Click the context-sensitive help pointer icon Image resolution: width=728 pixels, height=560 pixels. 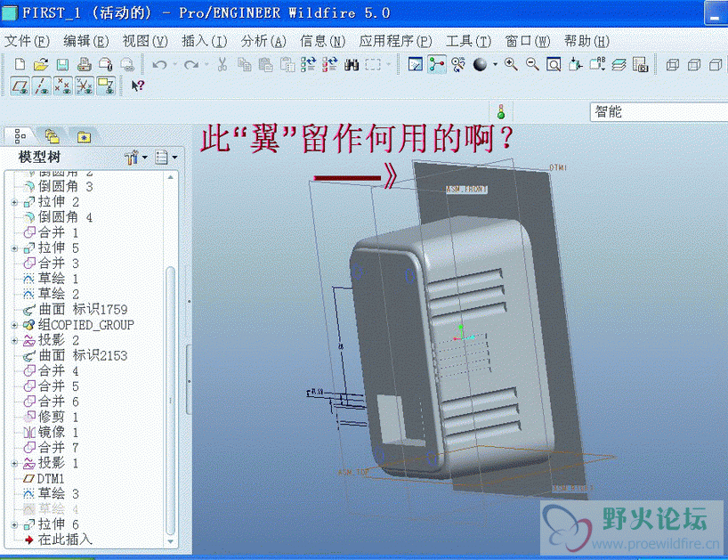pos(137,85)
